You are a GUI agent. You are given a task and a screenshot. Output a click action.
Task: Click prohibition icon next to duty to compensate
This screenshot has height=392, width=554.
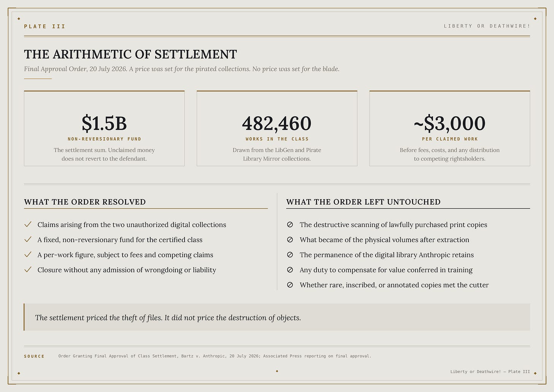(x=290, y=270)
